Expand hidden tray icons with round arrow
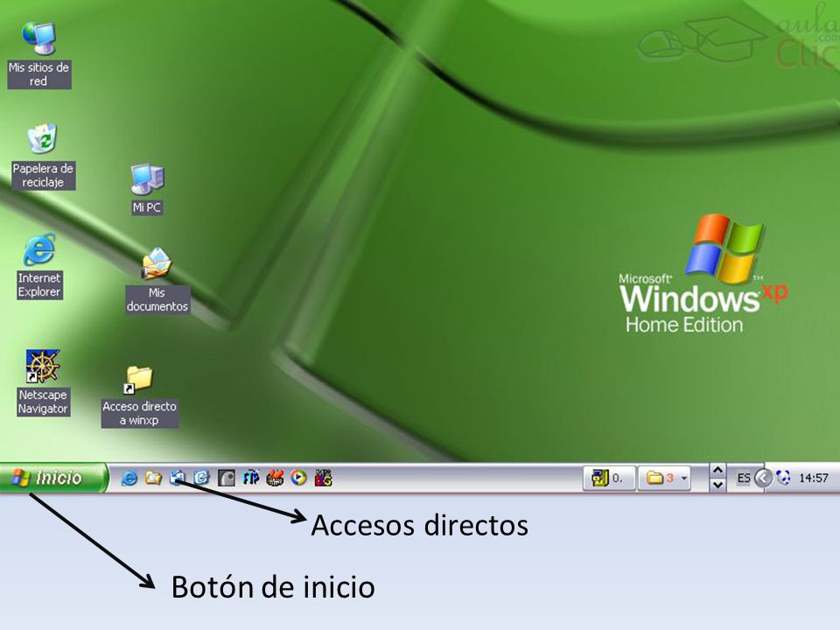Viewport: 840px width, 630px height. [763, 478]
